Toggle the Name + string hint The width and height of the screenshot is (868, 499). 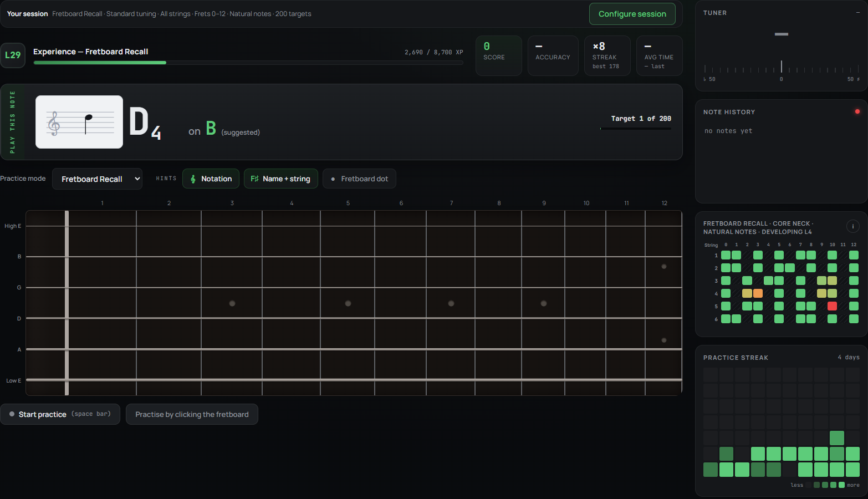point(280,179)
